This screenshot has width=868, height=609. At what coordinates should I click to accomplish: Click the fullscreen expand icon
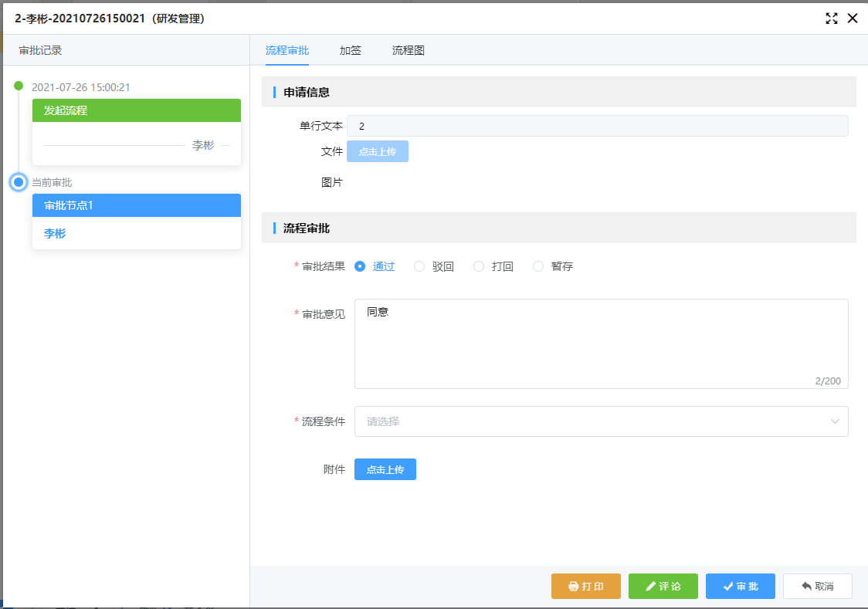[832, 19]
